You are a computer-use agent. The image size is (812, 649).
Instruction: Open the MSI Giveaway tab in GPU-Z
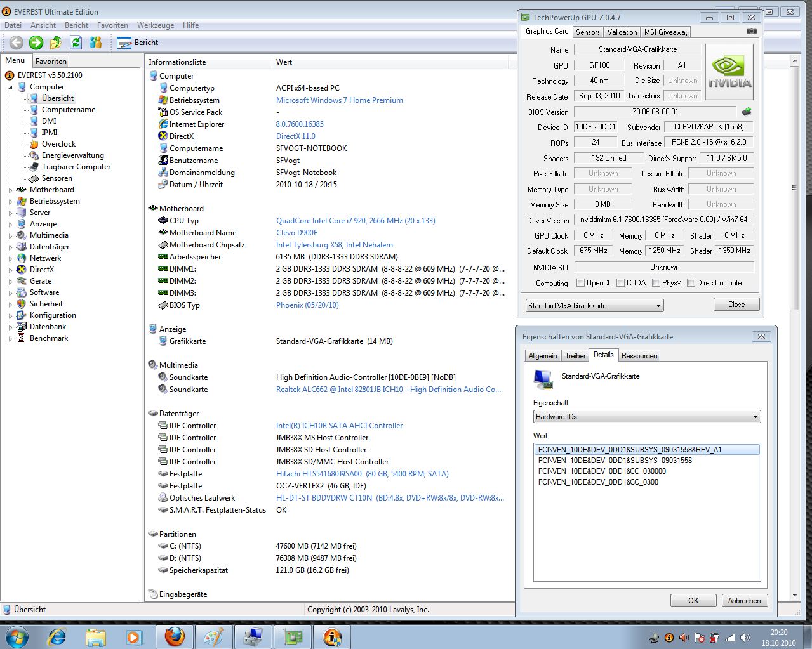[x=666, y=32]
